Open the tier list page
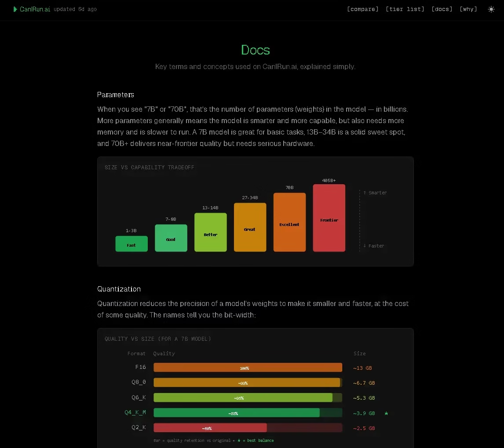This screenshot has height=448, width=504. point(405,9)
